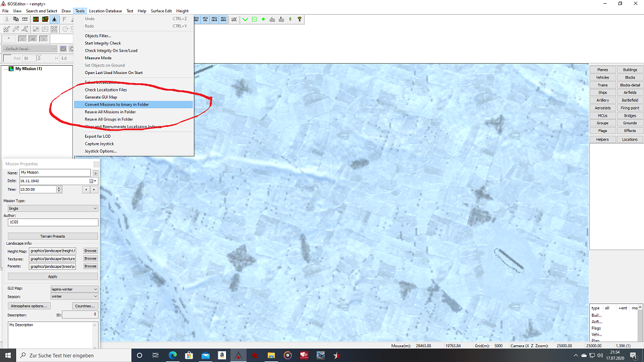Open Microsoft Edge from the taskbar
The image size is (644, 362).
pos(173,355)
